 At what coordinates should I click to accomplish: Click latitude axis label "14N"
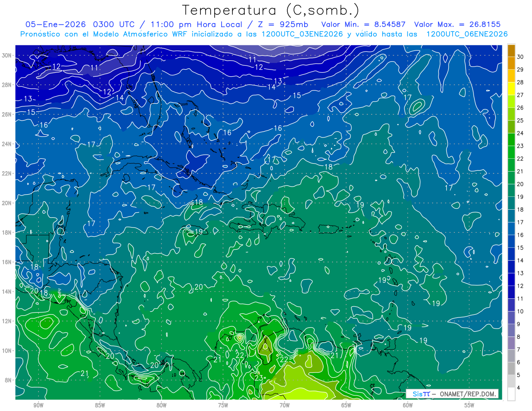pos(7,291)
